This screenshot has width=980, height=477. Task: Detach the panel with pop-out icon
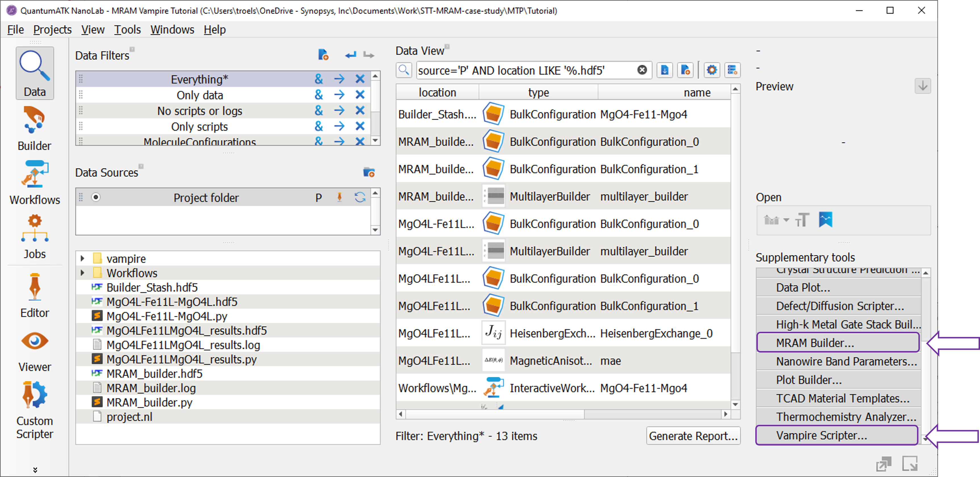[883, 464]
